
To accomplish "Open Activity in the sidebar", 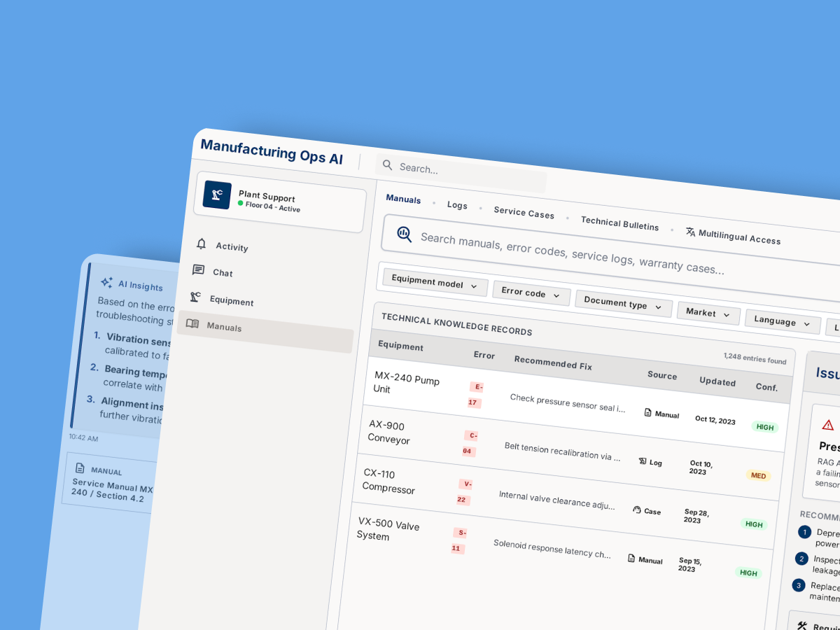I will (232, 247).
